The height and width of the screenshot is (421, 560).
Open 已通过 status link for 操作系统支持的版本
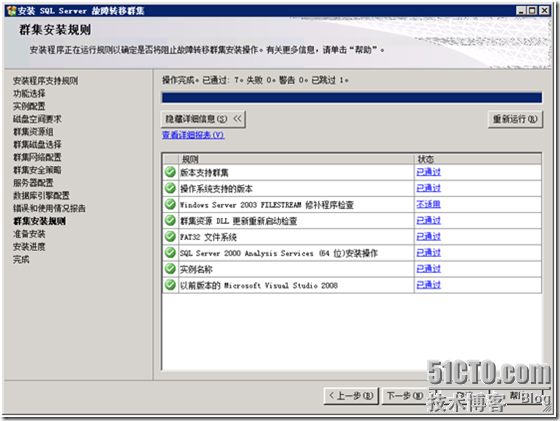[x=429, y=188]
